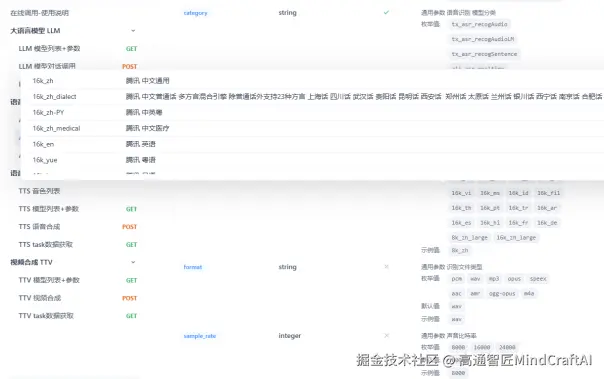Click the opus format tag
The image size is (604, 379).
514,278
